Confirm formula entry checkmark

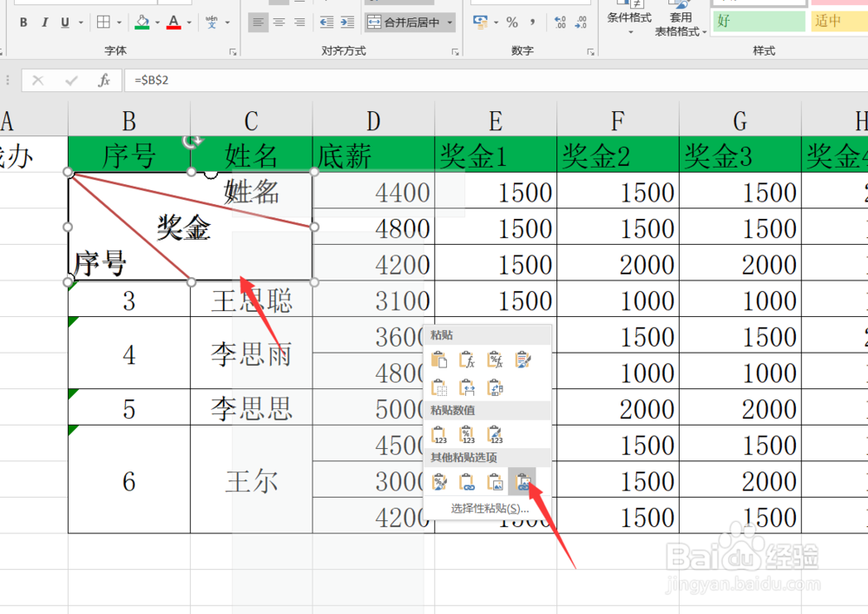[71, 80]
